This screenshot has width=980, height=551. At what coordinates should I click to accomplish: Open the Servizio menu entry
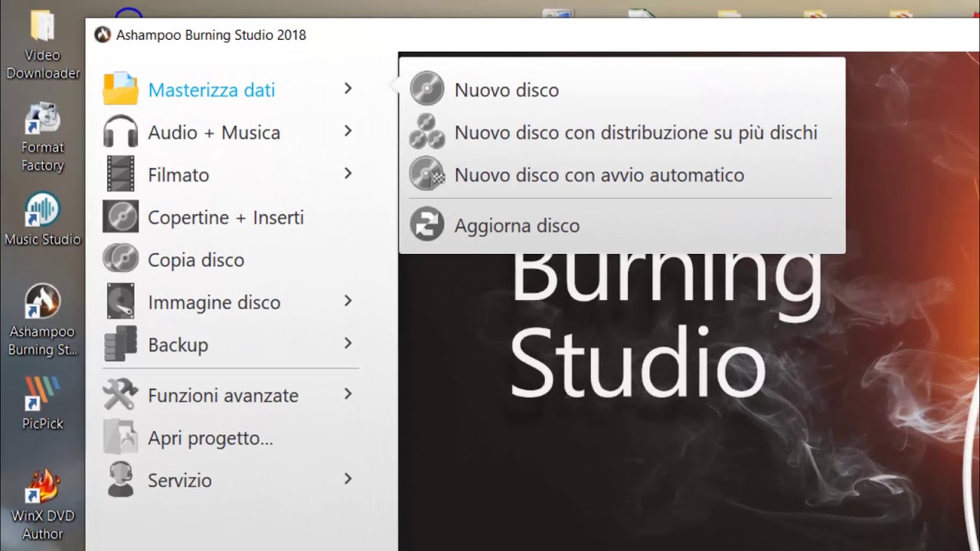pyautogui.click(x=230, y=480)
